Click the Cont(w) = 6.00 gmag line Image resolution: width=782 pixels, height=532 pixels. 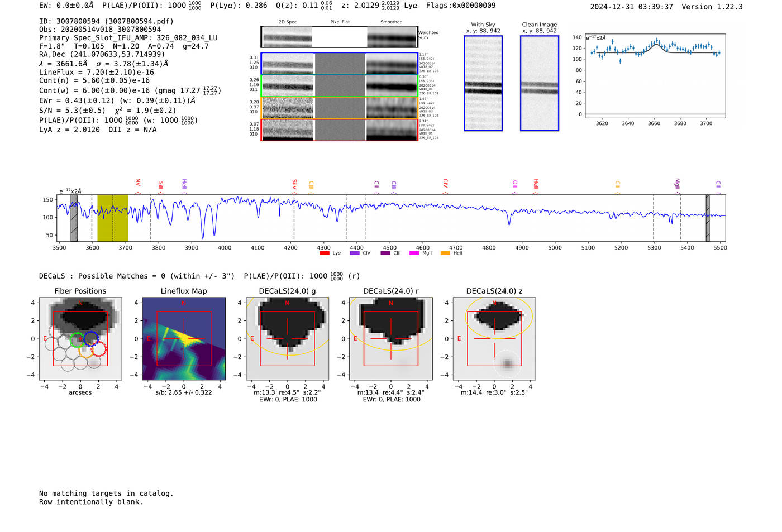click(130, 90)
